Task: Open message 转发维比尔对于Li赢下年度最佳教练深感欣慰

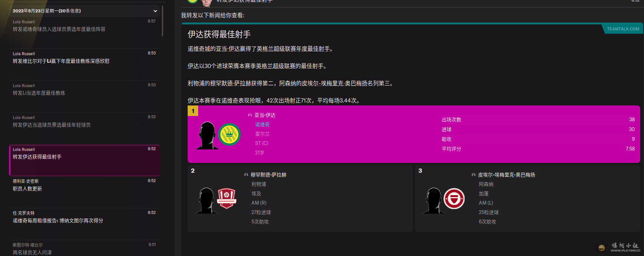Action: pyautogui.click(x=61, y=61)
